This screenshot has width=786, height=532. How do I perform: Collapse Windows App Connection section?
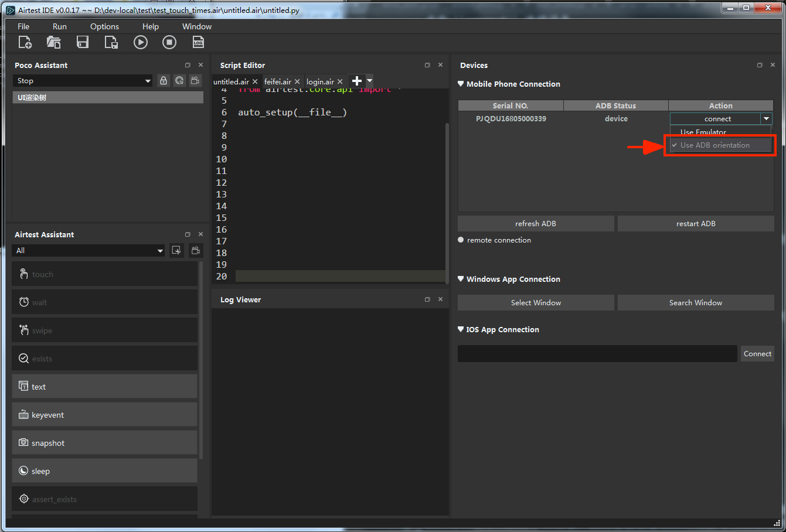click(x=461, y=279)
